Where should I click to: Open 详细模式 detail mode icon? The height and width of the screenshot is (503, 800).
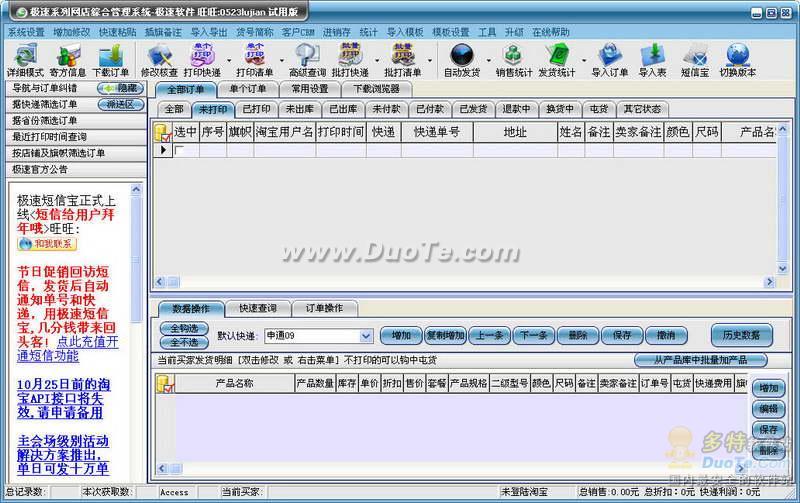pos(25,60)
